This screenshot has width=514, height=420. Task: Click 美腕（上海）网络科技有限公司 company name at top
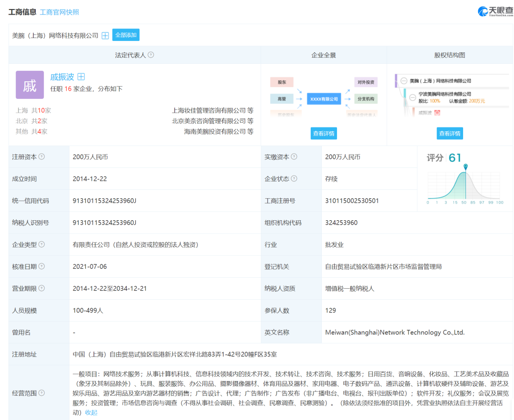(x=55, y=35)
